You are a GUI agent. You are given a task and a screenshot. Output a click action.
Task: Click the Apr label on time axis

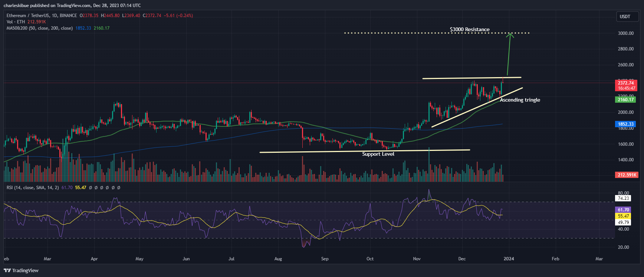pyautogui.click(x=94, y=259)
